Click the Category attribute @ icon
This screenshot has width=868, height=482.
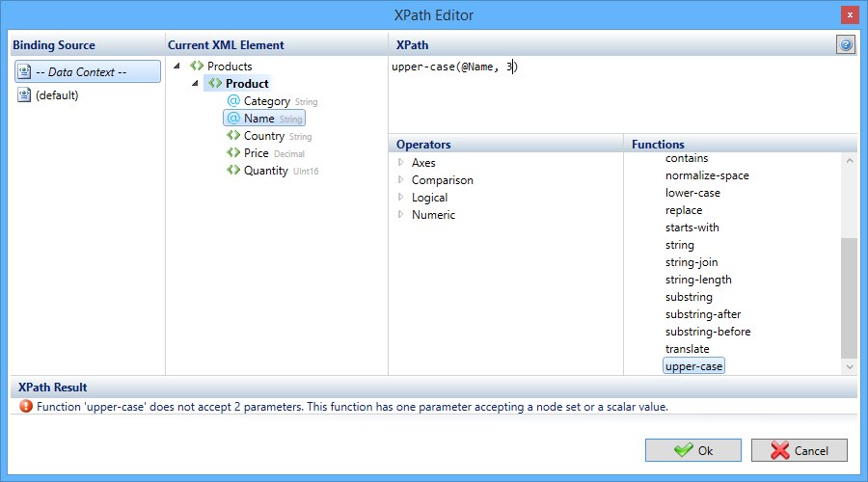(x=233, y=100)
